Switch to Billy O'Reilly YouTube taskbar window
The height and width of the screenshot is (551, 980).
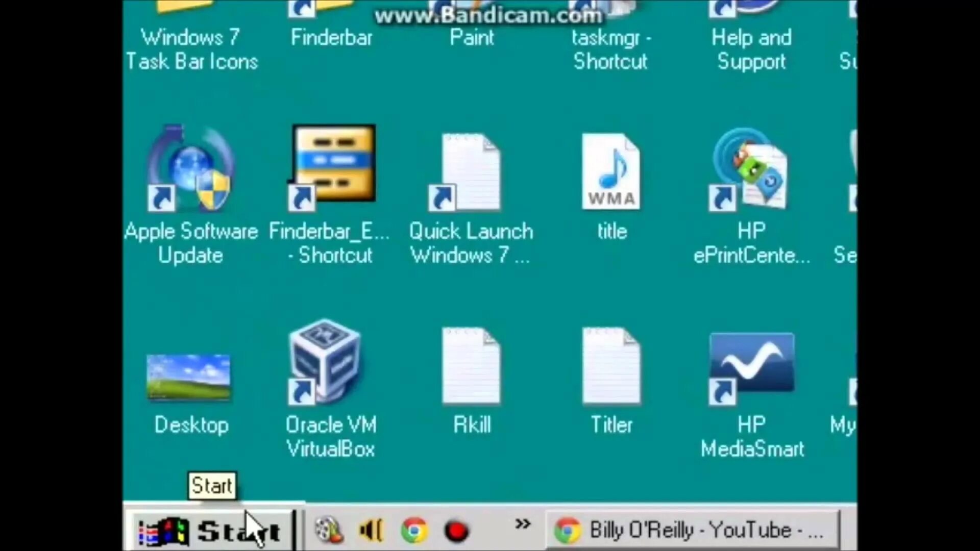(692, 531)
